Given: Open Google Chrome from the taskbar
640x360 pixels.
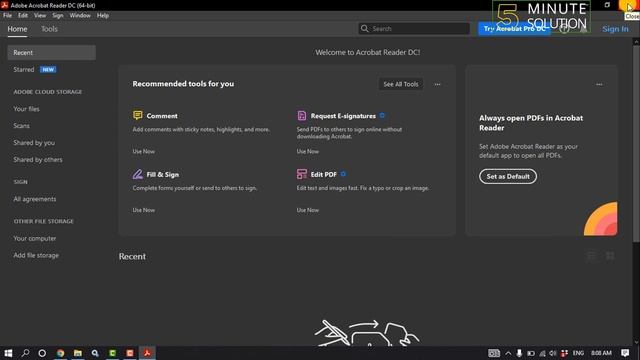Looking at the screenshot, I should point(60,353).
